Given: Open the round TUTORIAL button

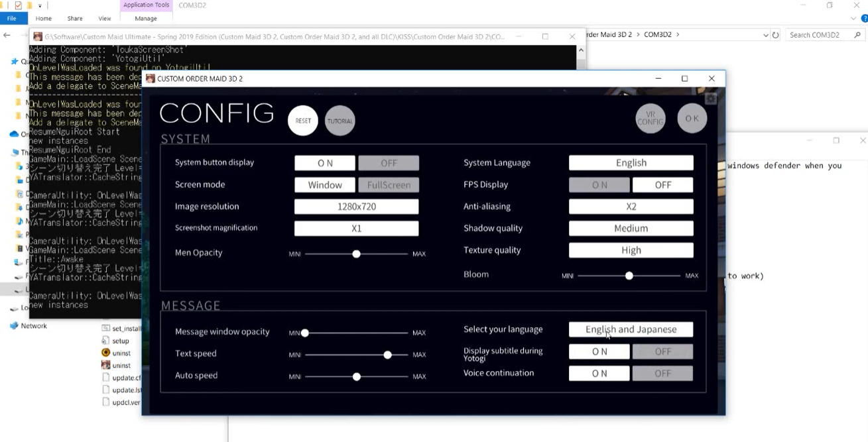Looking at the screenshot, I should click(x=340, y=121).
